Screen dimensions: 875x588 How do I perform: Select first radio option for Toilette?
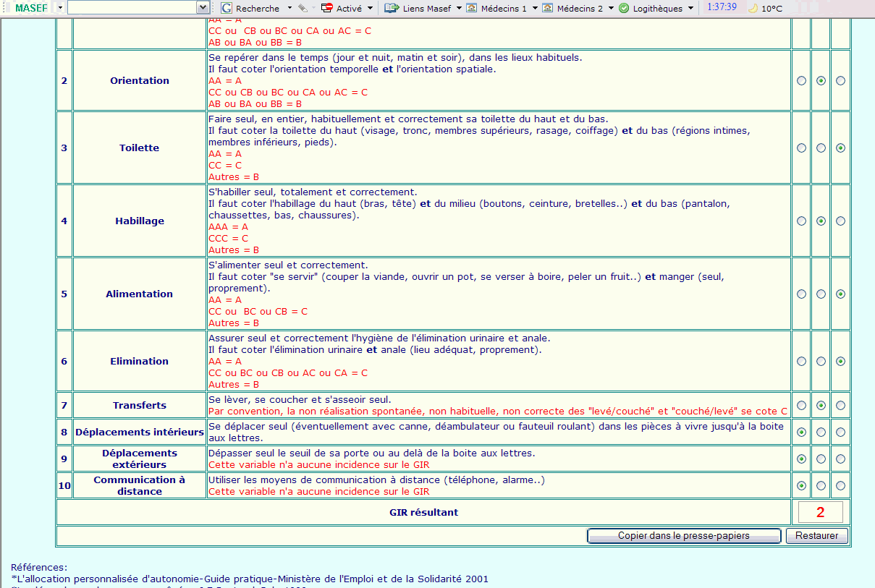click(801, 148)
